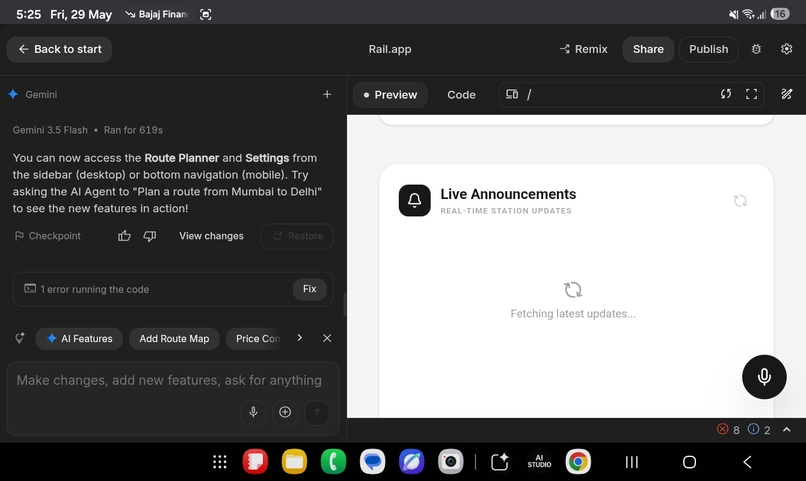
Task: Click Fix for code error
Action: 309,289
